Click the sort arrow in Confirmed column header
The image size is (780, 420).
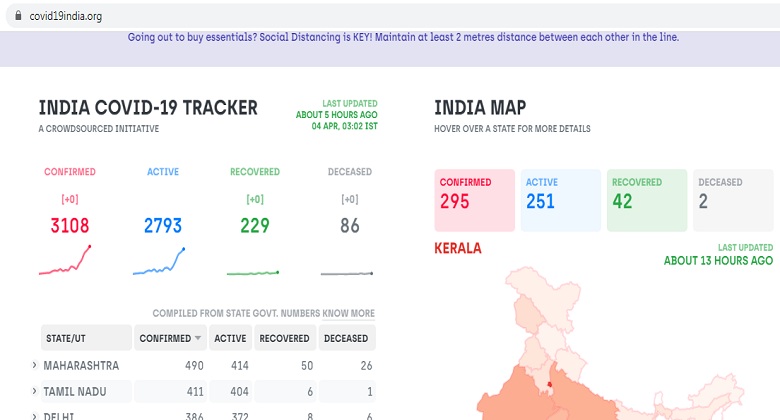pos(200,338)
